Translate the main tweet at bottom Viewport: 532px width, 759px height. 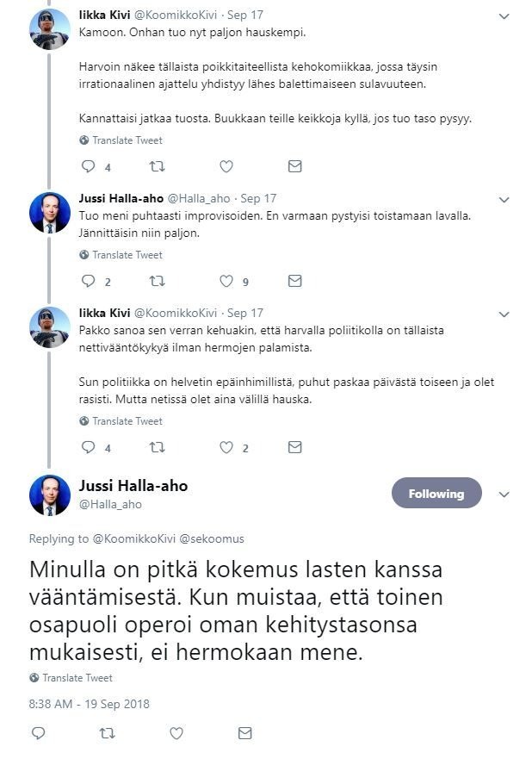click(x=77, y=678)
